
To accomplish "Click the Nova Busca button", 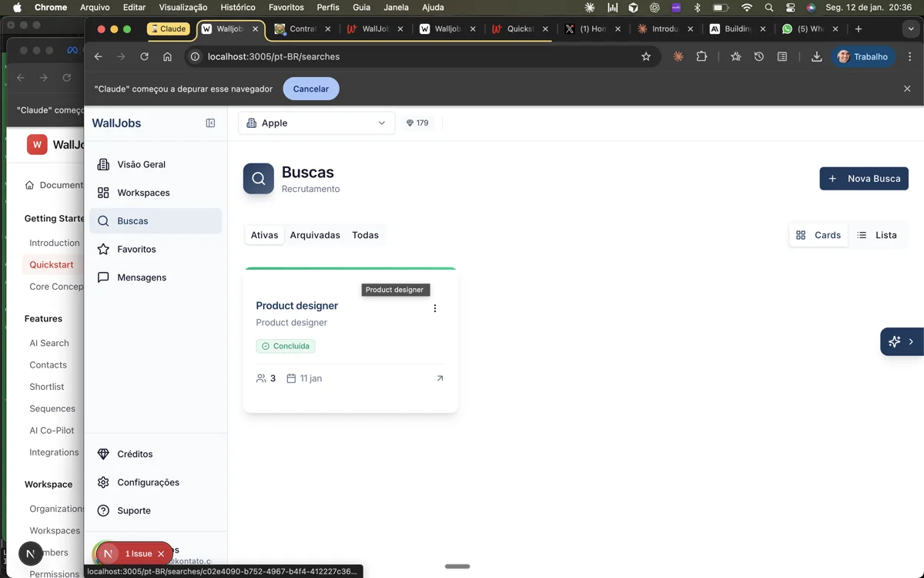I will tap(863, 178).
